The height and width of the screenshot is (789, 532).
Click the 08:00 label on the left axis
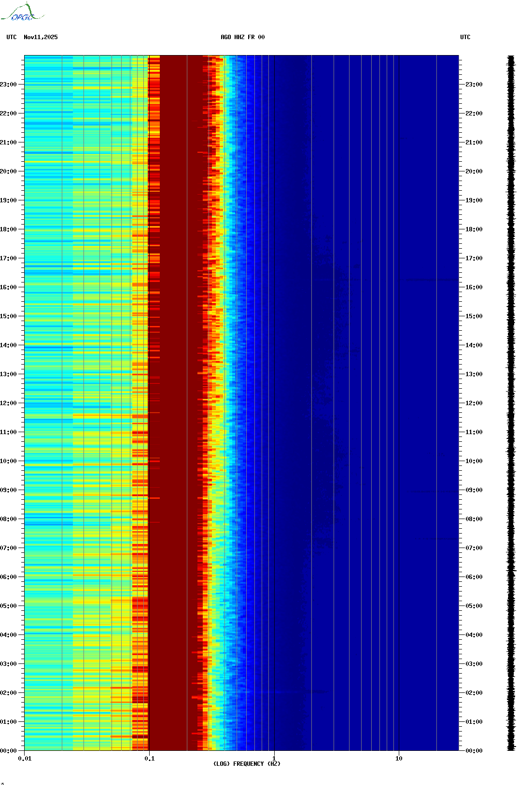[8, 519]
